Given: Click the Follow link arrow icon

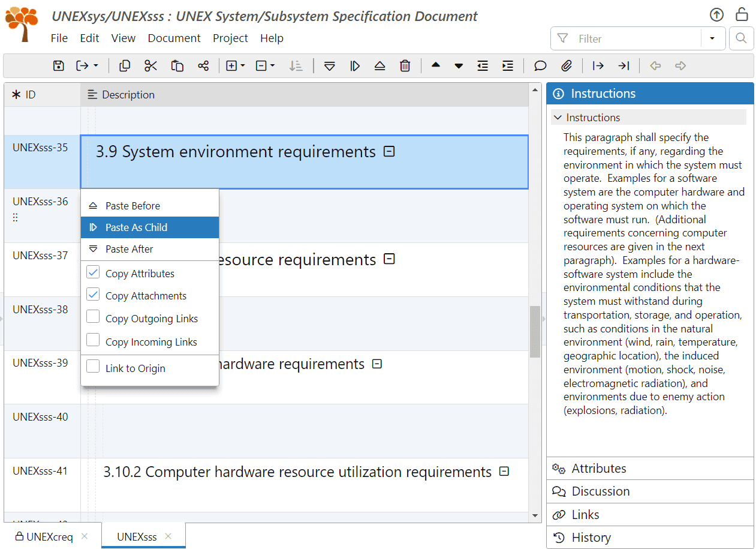Looking at the screenshot, I should (x=598, y=66).
